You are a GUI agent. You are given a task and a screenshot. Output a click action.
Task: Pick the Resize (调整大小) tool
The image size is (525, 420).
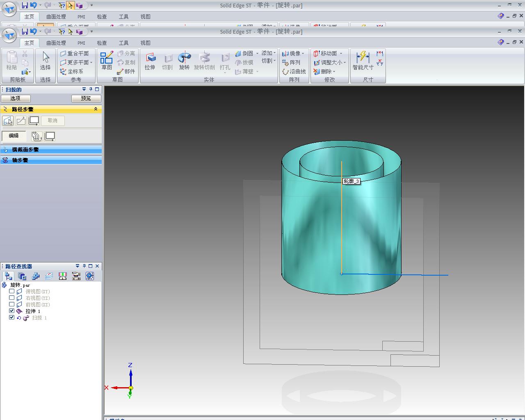[328, 62]
